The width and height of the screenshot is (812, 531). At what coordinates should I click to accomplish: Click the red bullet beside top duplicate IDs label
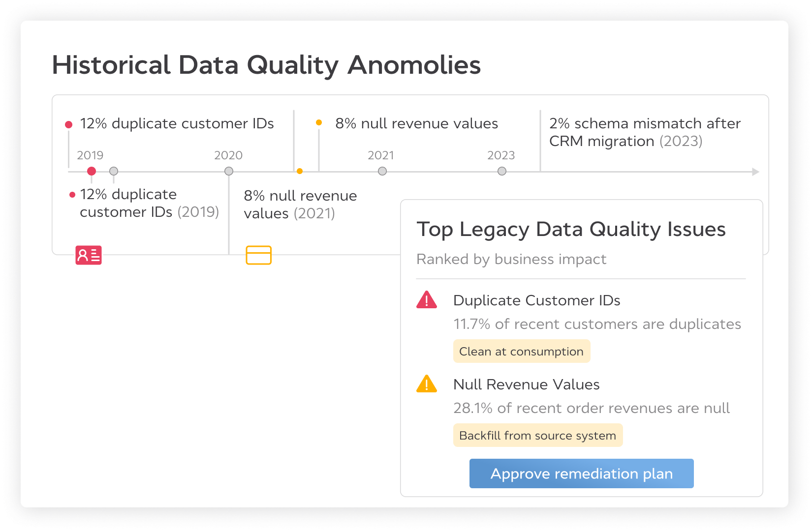(69, 124)
